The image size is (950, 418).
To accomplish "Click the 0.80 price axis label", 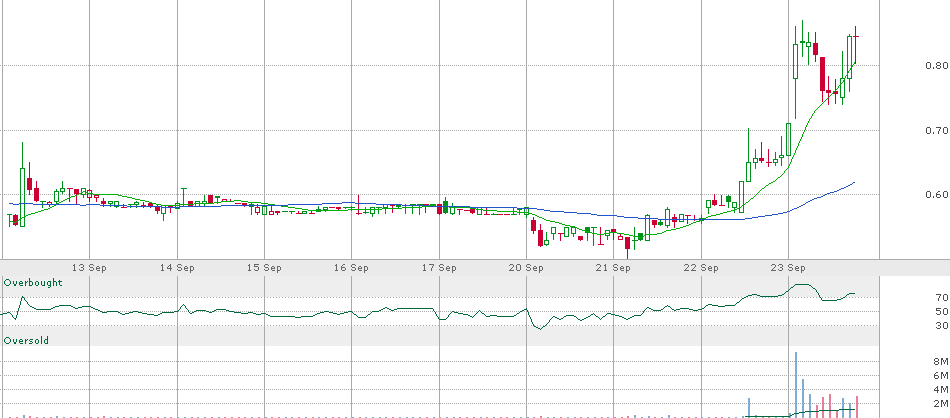I will coord(937,65).
